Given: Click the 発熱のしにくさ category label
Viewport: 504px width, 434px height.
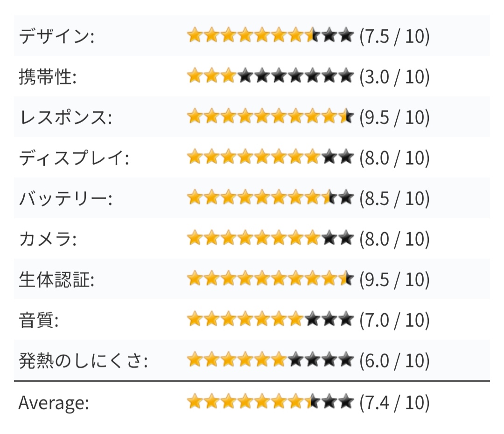Looking at the screenshot, I should click(83, 361).
